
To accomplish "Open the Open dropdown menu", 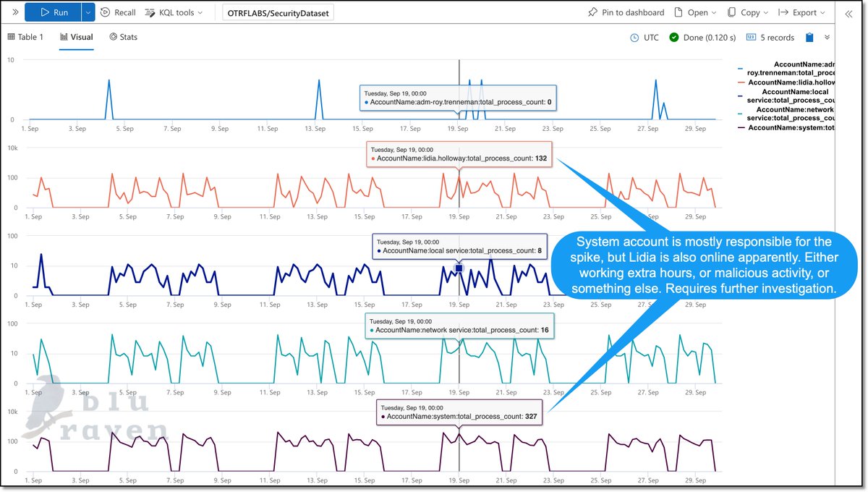I will coord(694,12).
